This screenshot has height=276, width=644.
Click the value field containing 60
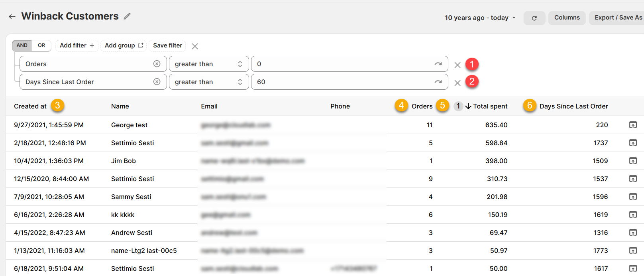343,82
